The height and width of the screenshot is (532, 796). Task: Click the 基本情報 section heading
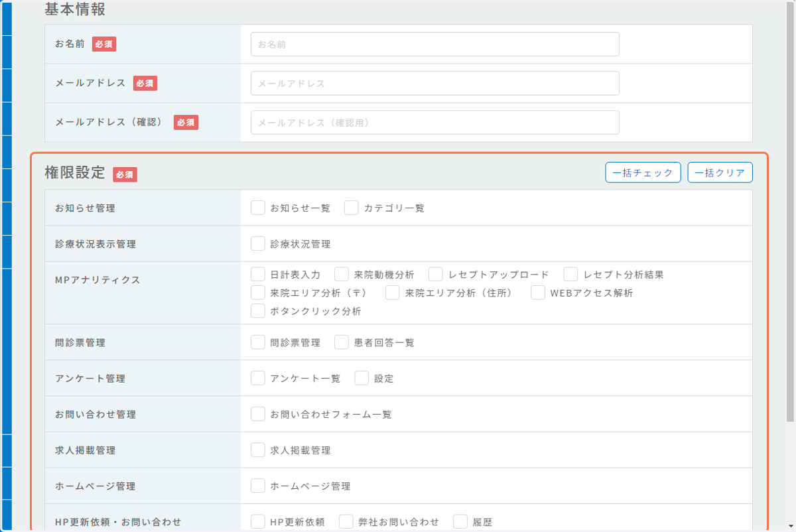75,9
